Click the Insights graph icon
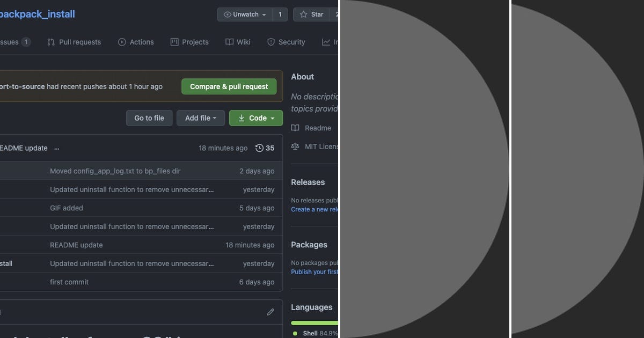The width and height of the screenshot is (644, 338). pos(326,41)
